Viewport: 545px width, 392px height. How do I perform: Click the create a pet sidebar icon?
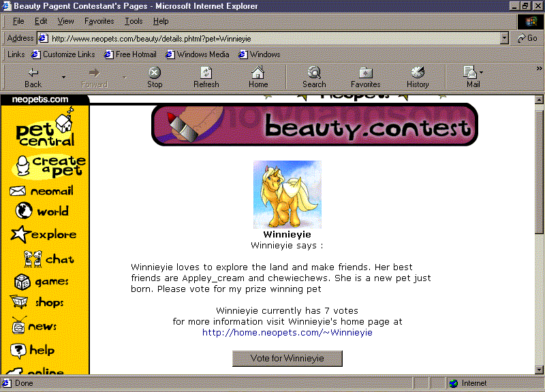click(x=48, y=166)
